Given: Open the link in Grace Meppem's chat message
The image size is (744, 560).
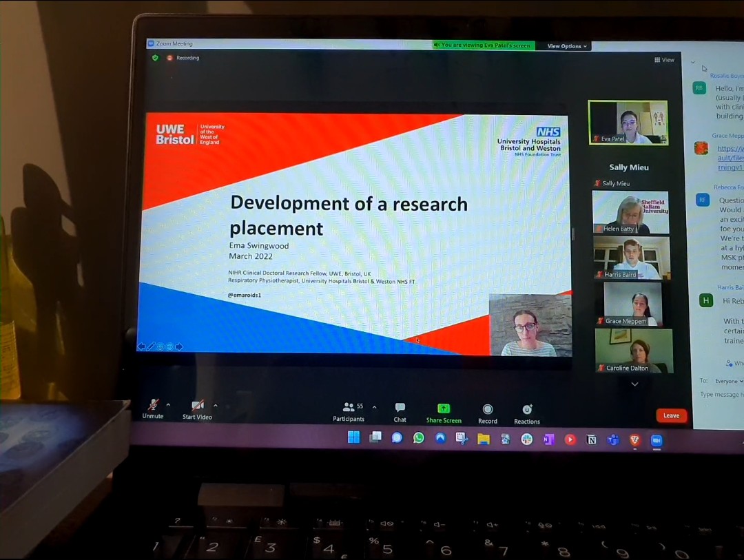Looking at the screenshot, I should point(730,158).
